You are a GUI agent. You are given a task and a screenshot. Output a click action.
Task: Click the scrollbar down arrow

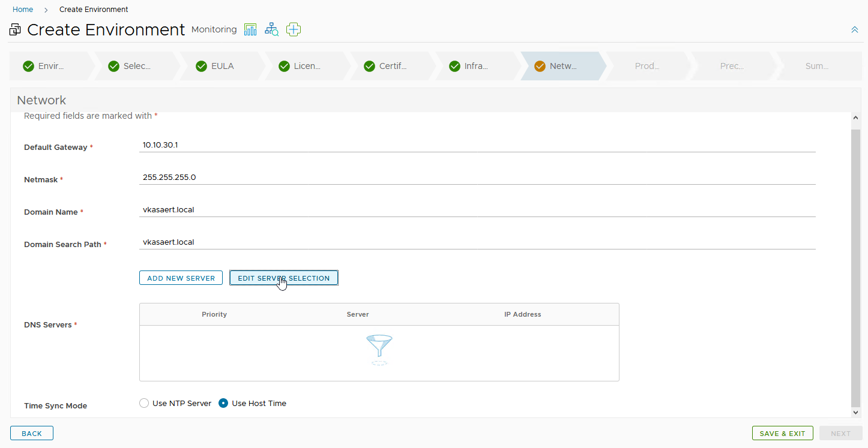855,413
